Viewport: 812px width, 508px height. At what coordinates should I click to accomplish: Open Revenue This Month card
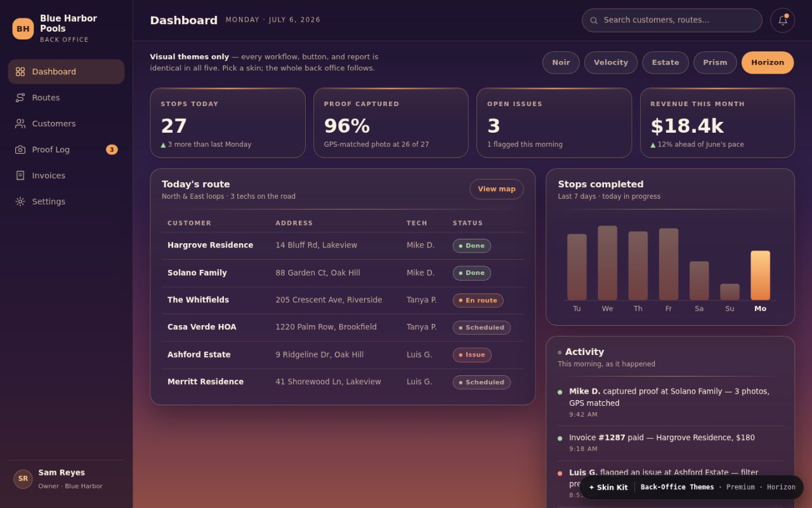[717, 123]
